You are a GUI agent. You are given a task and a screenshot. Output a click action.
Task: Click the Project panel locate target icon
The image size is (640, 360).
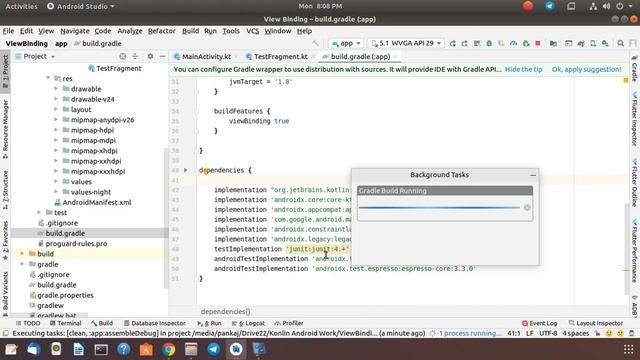click(122, 56)
